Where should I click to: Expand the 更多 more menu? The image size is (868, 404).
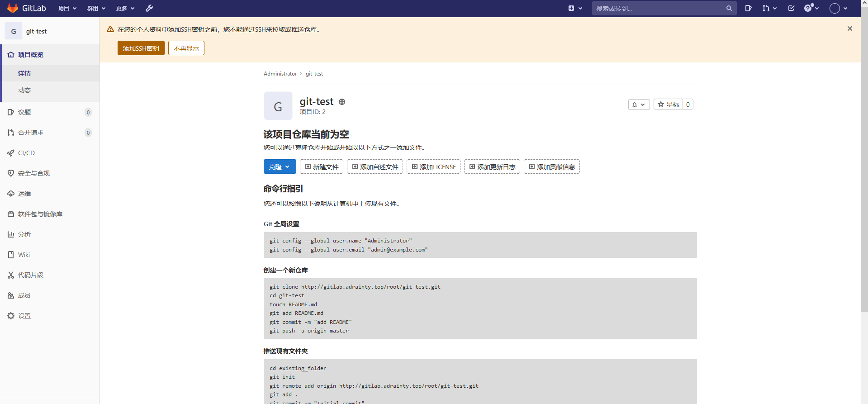tap(125, 8)
